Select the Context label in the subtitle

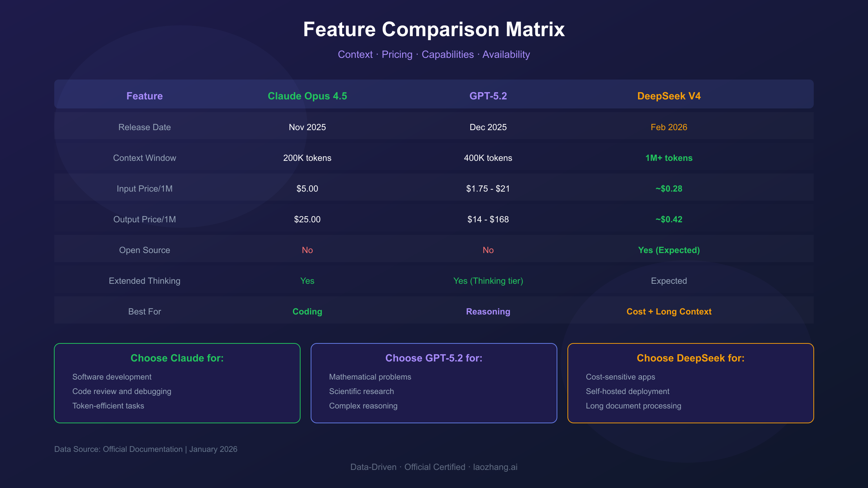coord(355,54)
